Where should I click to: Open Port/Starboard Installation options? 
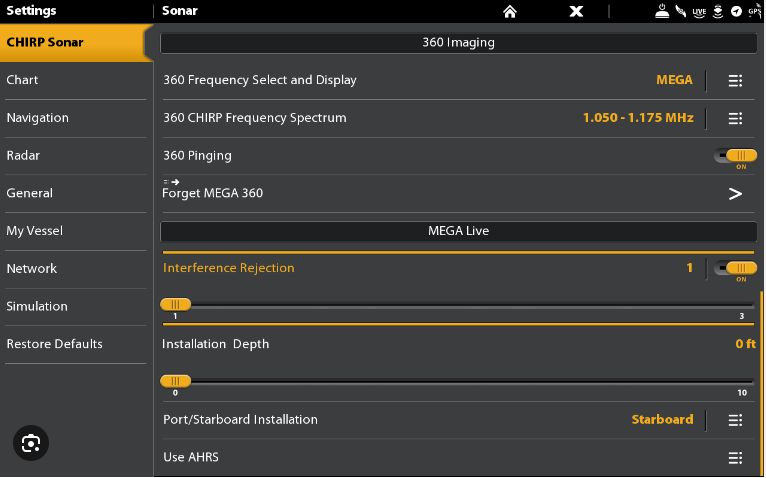[x=735, y=420]
